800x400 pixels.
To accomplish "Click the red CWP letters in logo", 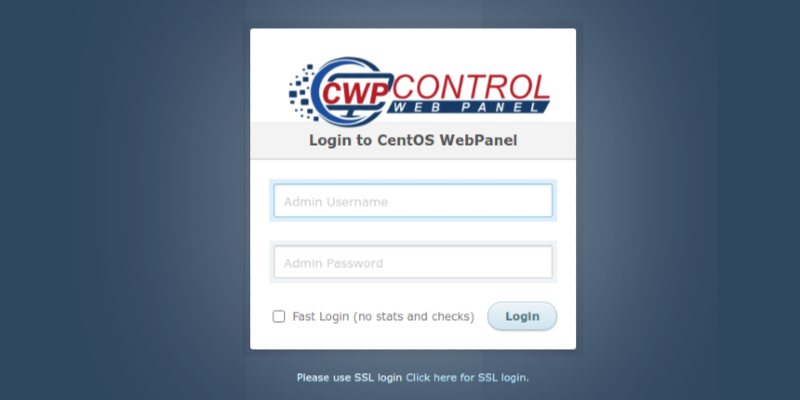I will (355, 93).
